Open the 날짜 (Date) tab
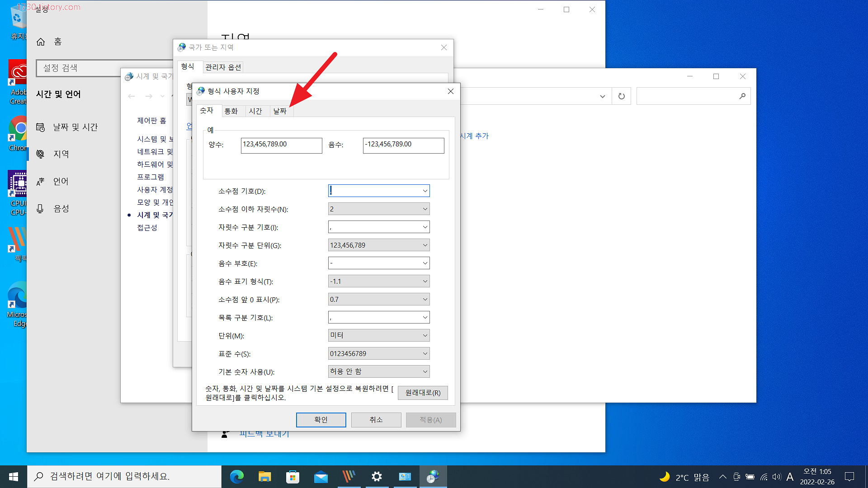The height and width of the screenshot is (488, 868). coord(280,111)
